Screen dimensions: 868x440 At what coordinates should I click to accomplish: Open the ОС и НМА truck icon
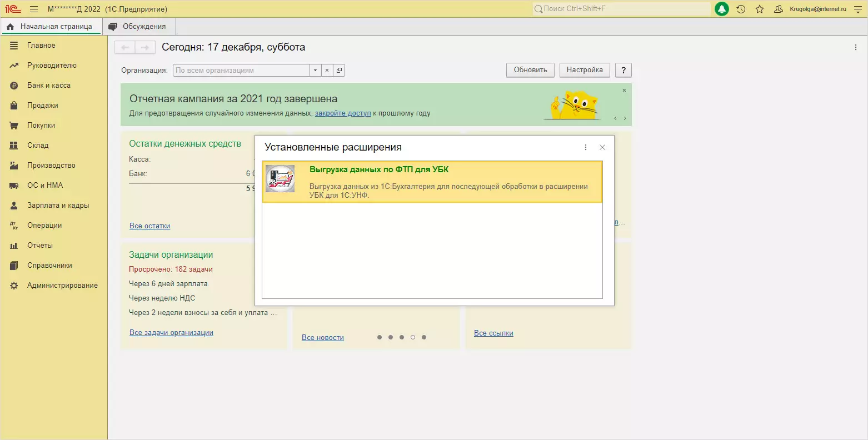(14, 186)
